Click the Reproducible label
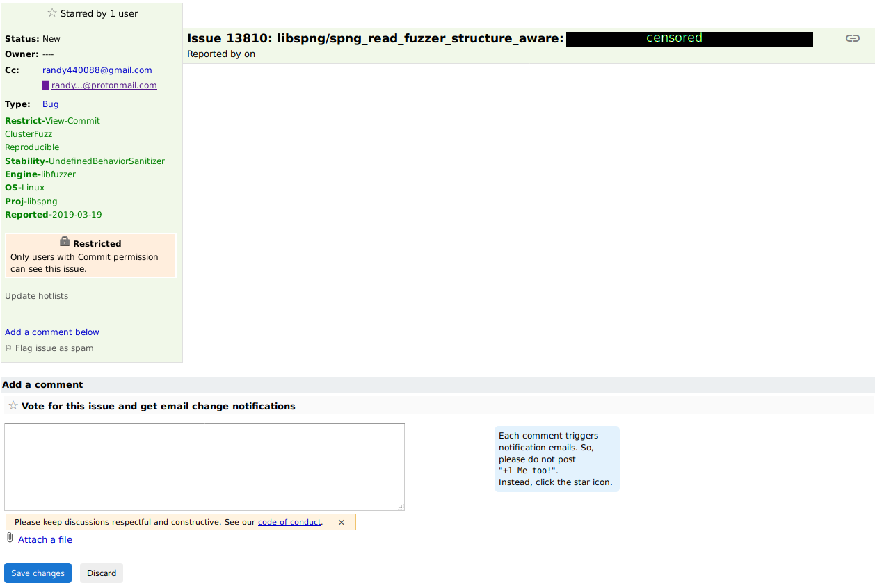This screenshot has height=588, width=875. click(31, 147)
